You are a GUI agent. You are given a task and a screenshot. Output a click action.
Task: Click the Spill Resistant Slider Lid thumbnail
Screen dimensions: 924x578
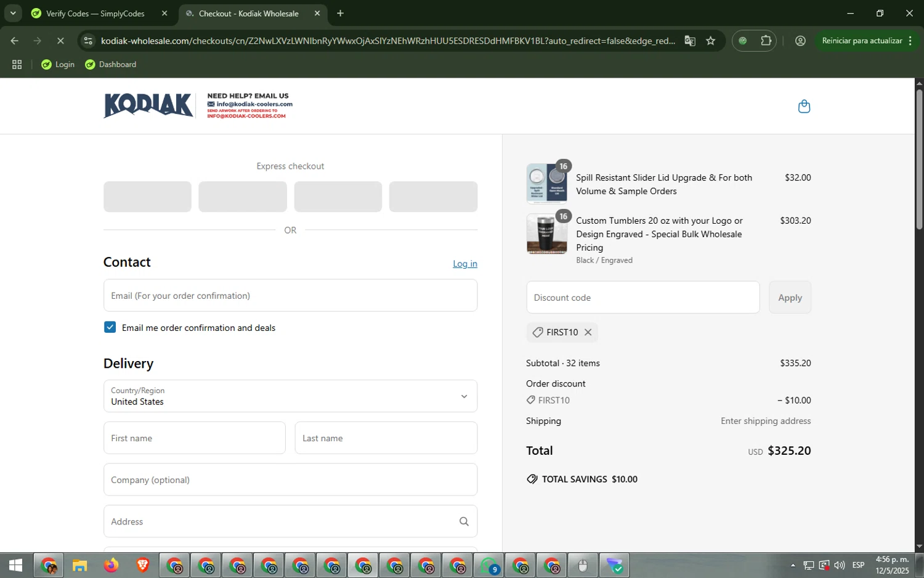pos(546,184)
